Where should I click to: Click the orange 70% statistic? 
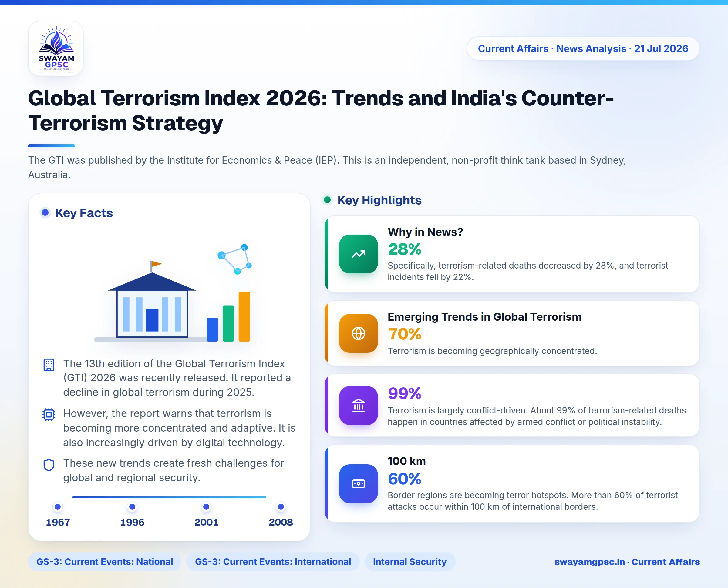(x=405, y=334)
